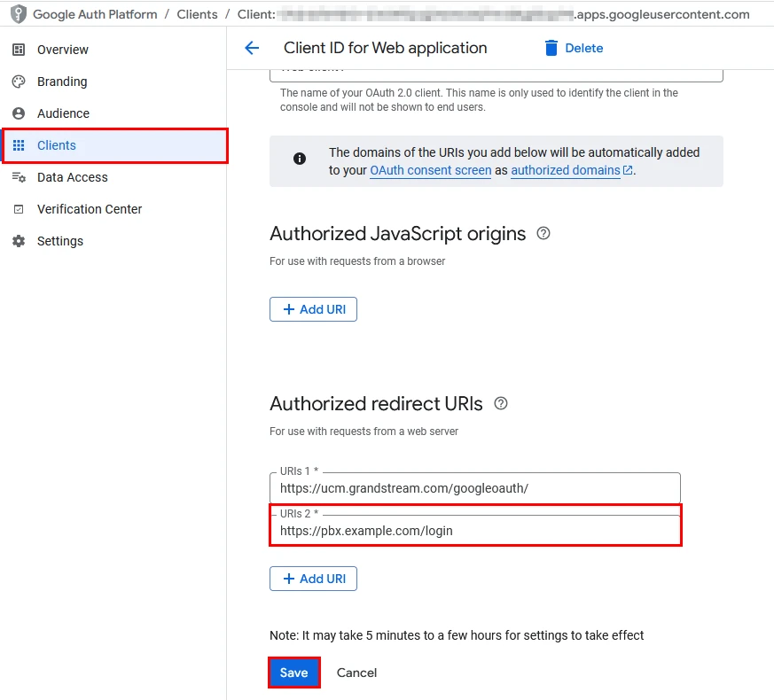Open the Overview menu item
This screenshot has width=774, height=700.
pyautogui.click(x=113, y=50)
